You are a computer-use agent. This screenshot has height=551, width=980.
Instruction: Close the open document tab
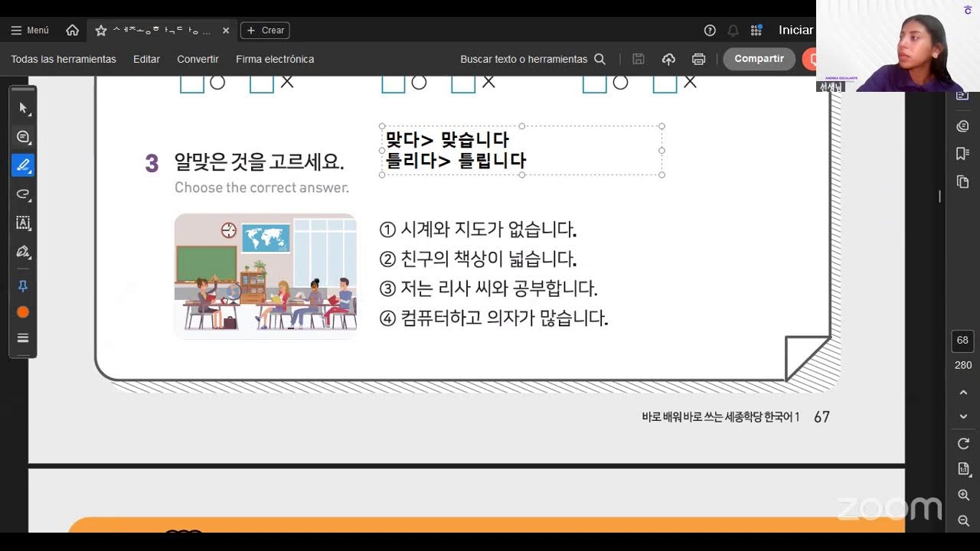226,31
